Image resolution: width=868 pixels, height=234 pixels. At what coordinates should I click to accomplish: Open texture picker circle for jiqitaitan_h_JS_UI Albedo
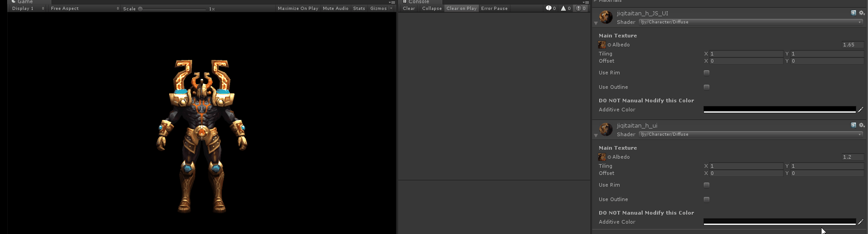tap(609, 45)
